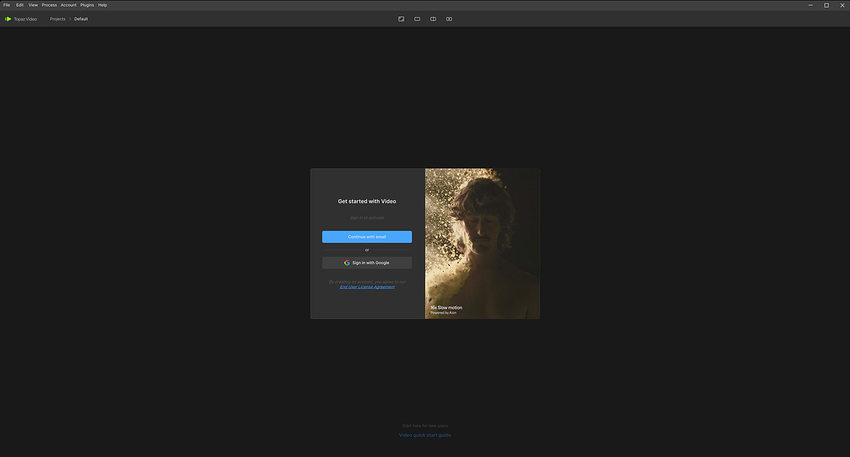Minimize the Topaz Video window
The image size is (850, 457).
coord(810,5)
